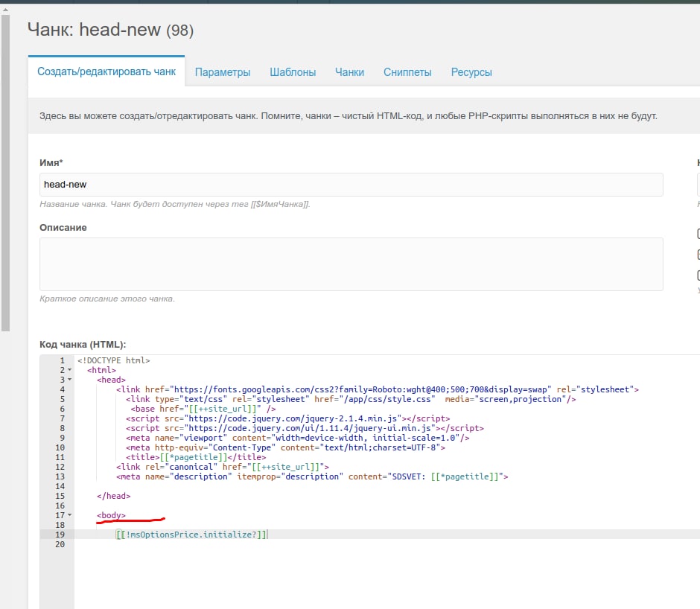Viewport: 700px width, 609px height.
Task: Click the Чанк: head-new (98) heading
Action: (110, 30)
